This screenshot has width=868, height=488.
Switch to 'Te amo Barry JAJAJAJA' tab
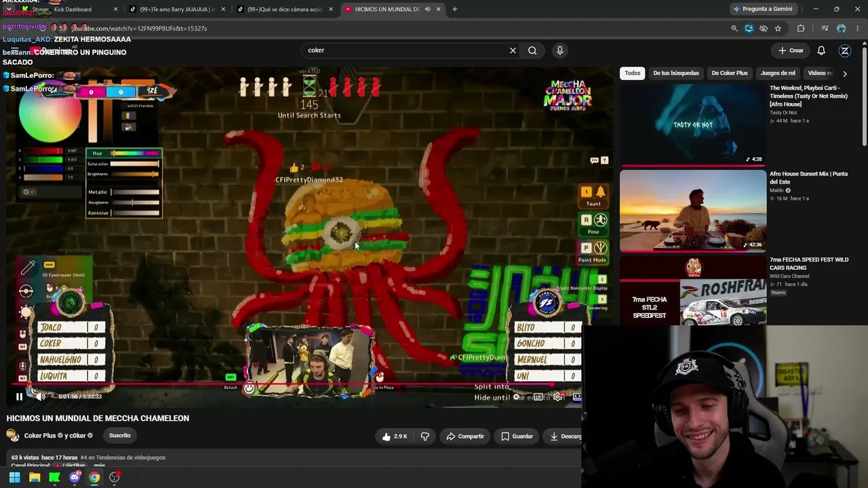tap(176, 9)
